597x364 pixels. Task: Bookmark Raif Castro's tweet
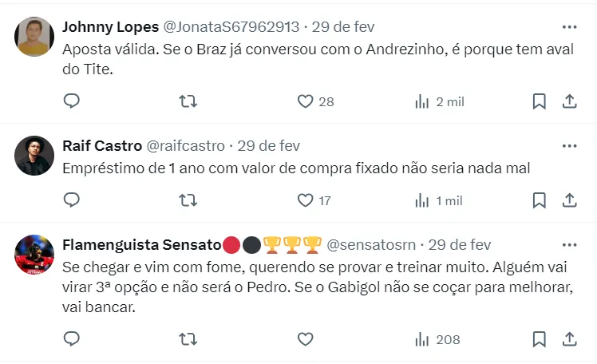[x=539, y=200]
